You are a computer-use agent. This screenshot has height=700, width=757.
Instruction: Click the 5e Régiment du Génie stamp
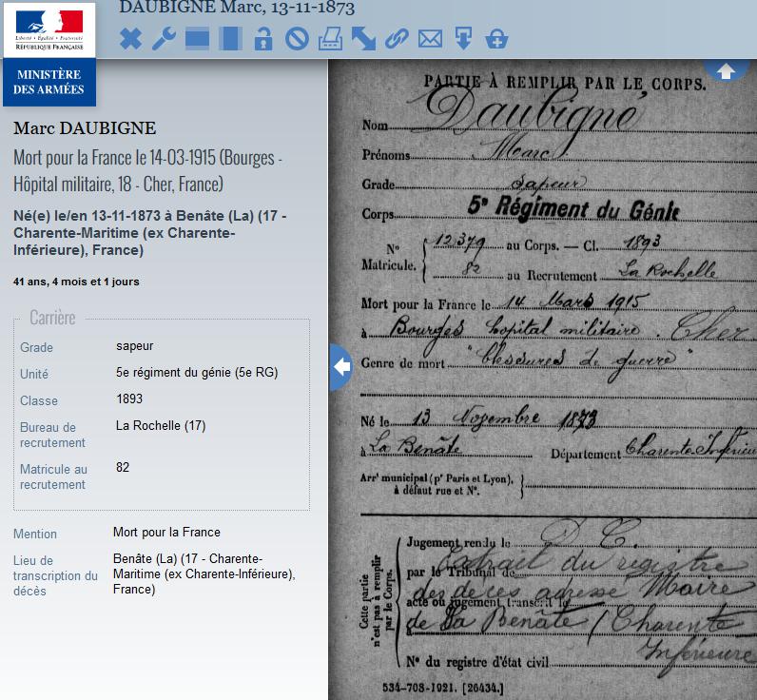click(573, 208)
